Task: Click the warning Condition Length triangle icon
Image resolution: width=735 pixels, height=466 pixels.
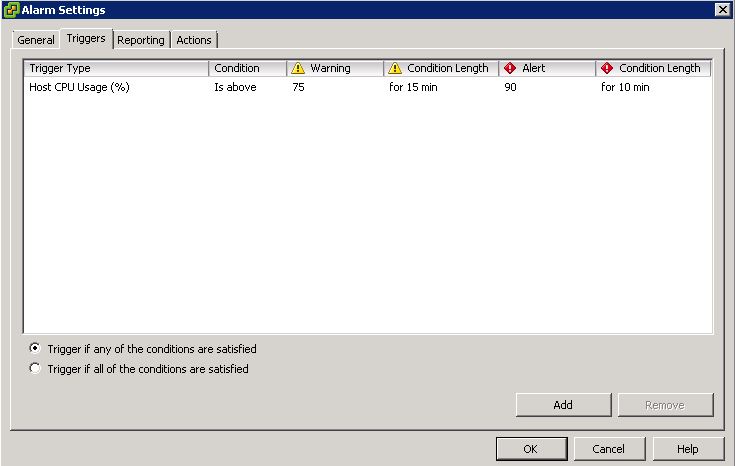Action: pos(394,69)
